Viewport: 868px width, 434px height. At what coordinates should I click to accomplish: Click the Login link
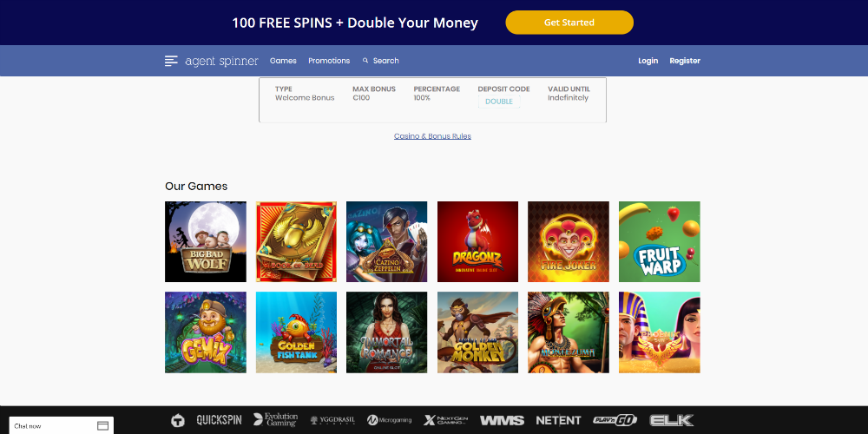648,61
